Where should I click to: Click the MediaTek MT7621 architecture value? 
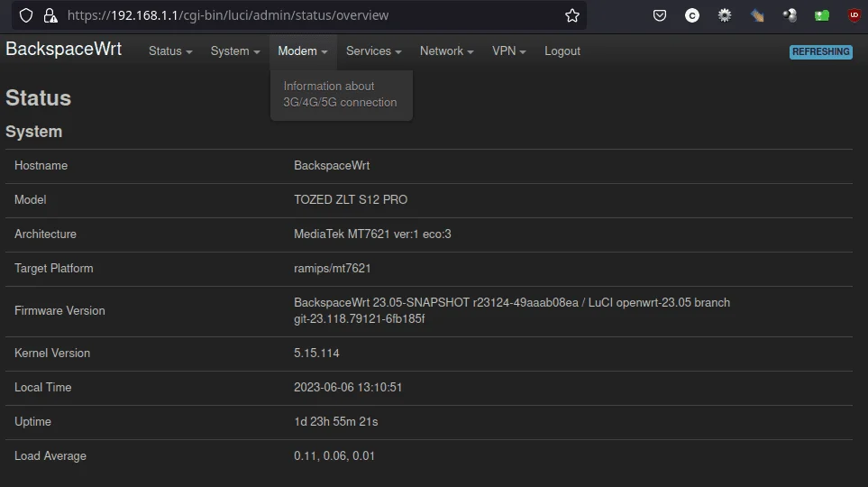tap(372, 234)
